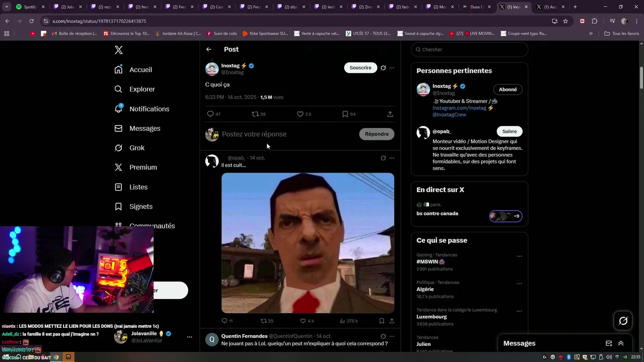The height and width of the screenshot is (362, 644).
Task: Click Grok icon on Quentin Fernandes reply
Action: click(383, 336)
